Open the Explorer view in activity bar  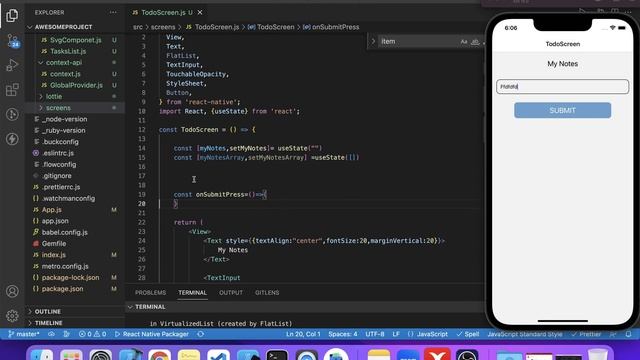[12, 16]
